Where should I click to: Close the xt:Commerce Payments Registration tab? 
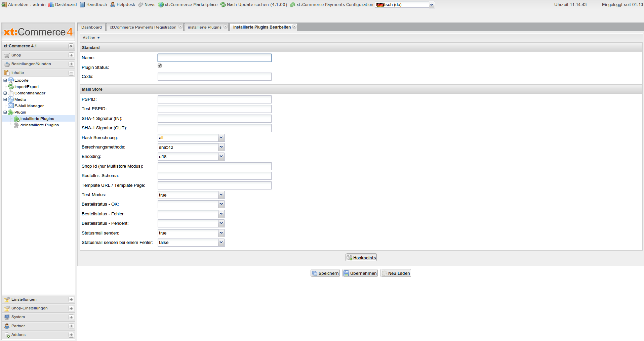tap(180, 27)
